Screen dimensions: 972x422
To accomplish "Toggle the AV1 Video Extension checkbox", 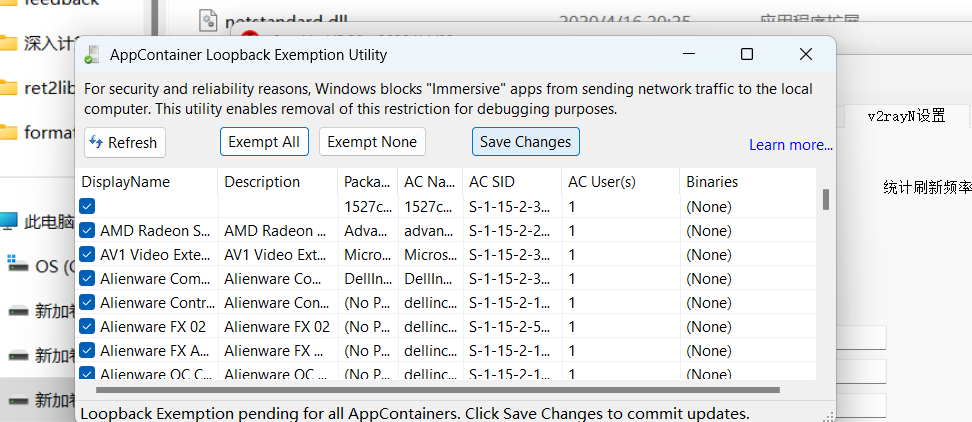I will pyautogui.click(x=87, y=255).
